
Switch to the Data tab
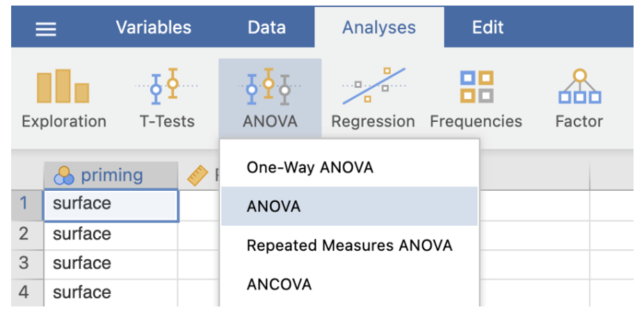click(x=266, y=28)
